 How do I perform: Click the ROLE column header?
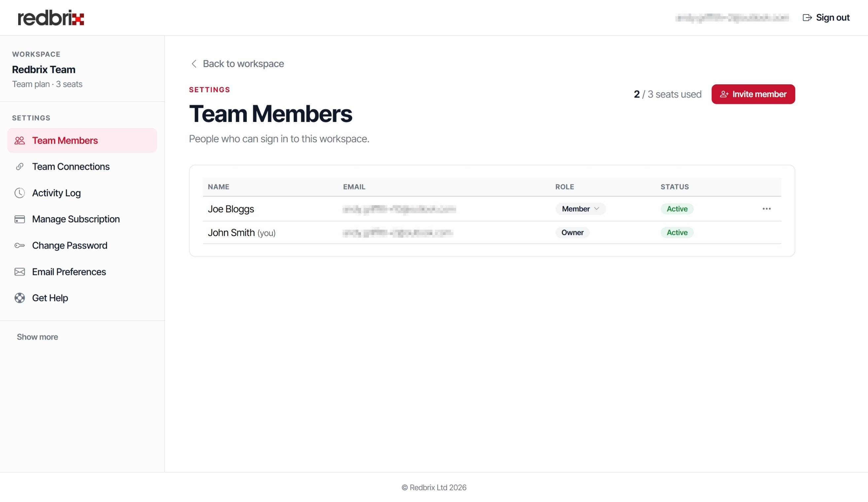click(564, 187)
